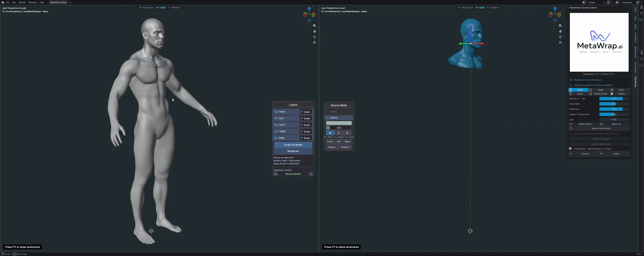Select F5: Wireframe mode in left viewport
644x256 pixels.
tap(146, 8)
